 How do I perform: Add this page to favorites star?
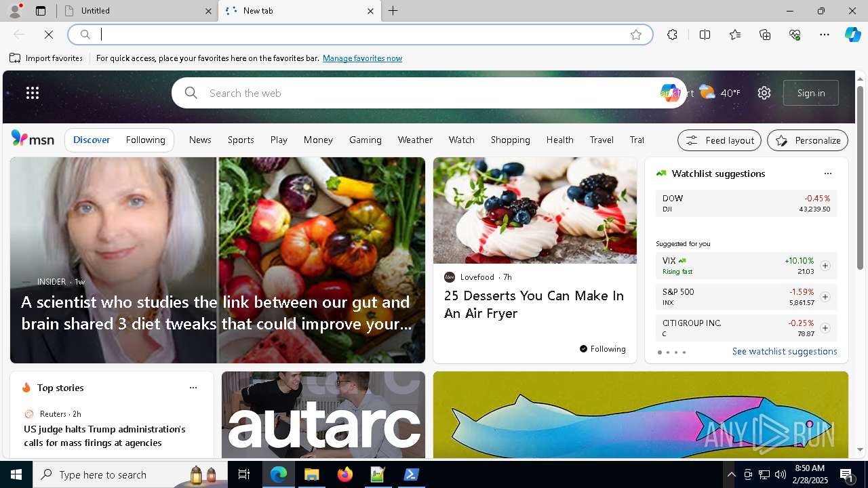tap(635, 35)
